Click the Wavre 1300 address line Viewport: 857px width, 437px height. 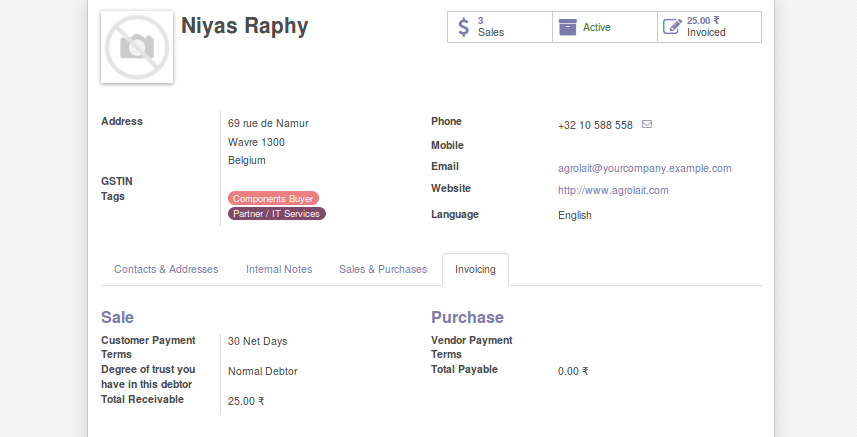(256, 142)
